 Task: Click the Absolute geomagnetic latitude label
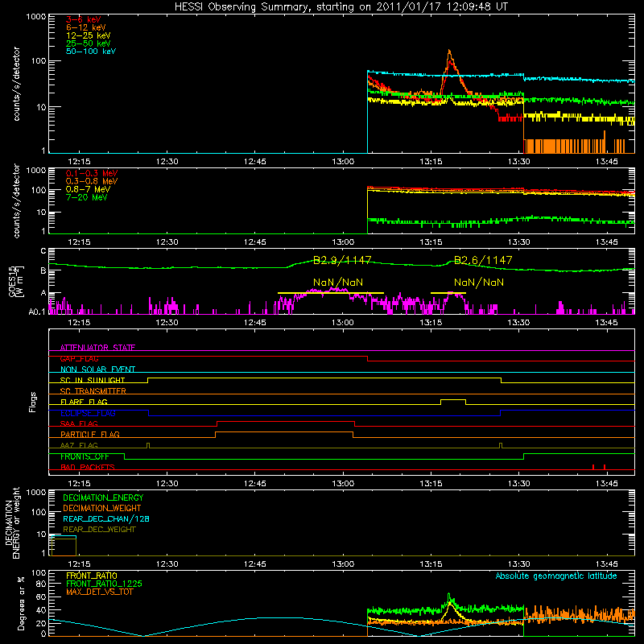pyautogui.click(x=556, y=576)
